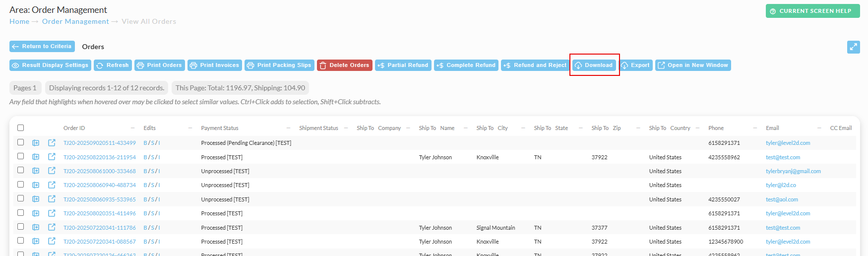Image resolution: width=868 pixels, height=256 pixels.
Task: Click the minus marker beside Payment Status header
Action: (288, 128)
